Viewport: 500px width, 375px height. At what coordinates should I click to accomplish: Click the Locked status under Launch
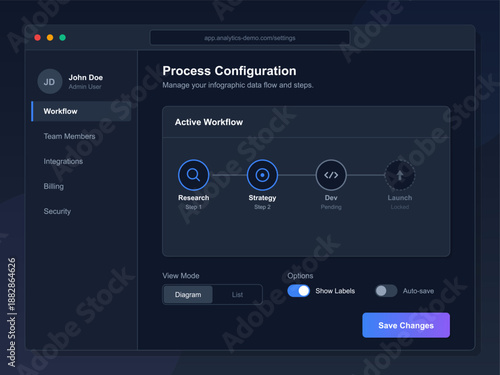[400, 207]
